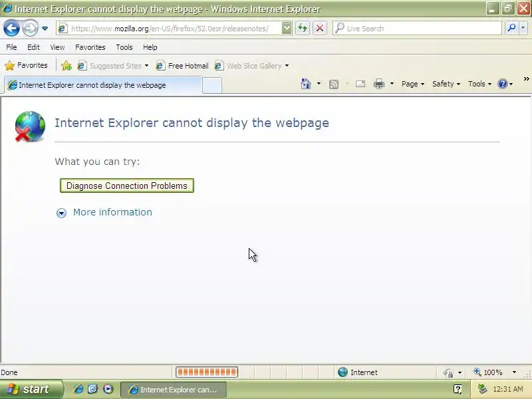Open the Page command bar menu
The image size is (532, 399).
(412, 84)
